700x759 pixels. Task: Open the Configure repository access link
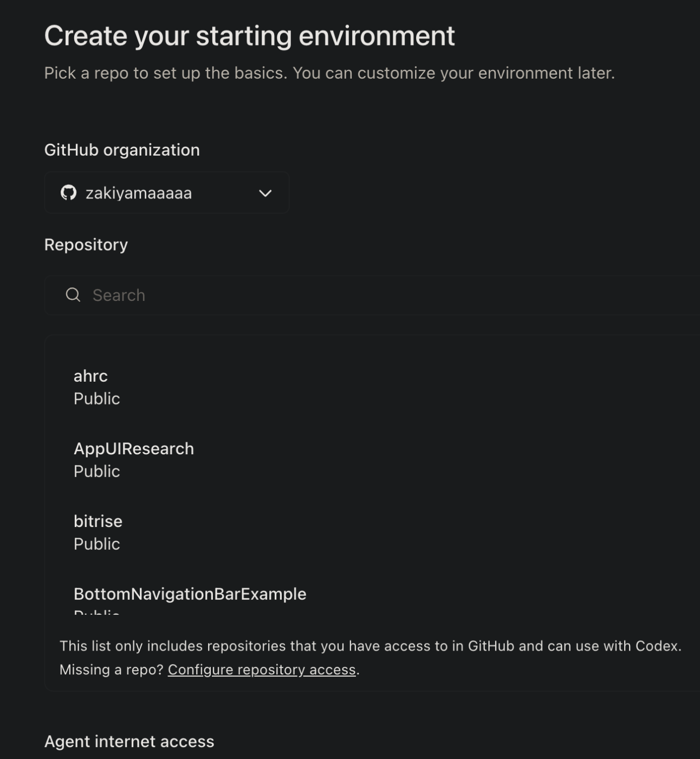262,670
